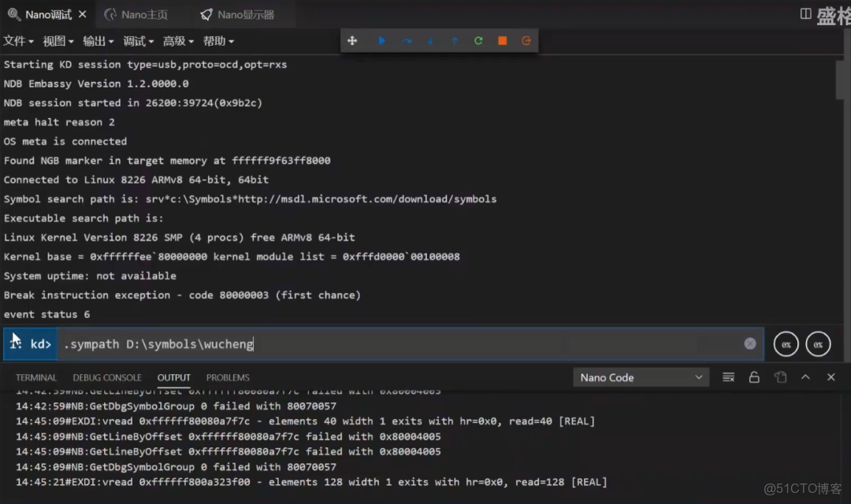The image size is (851, 504).
Task: Click the open log file icon
Action: pyautogui.click(x=780, y=377)
